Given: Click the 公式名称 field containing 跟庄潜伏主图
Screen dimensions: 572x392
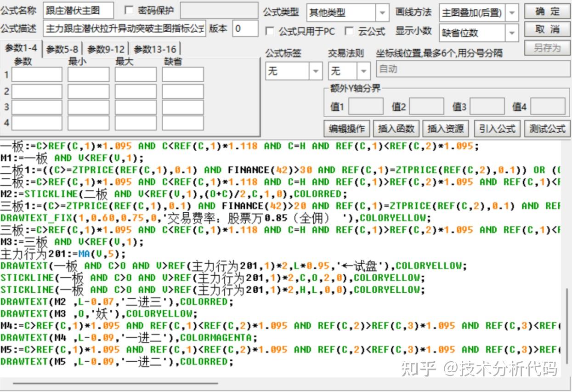Looking at the screenshot, I should 79,11.
